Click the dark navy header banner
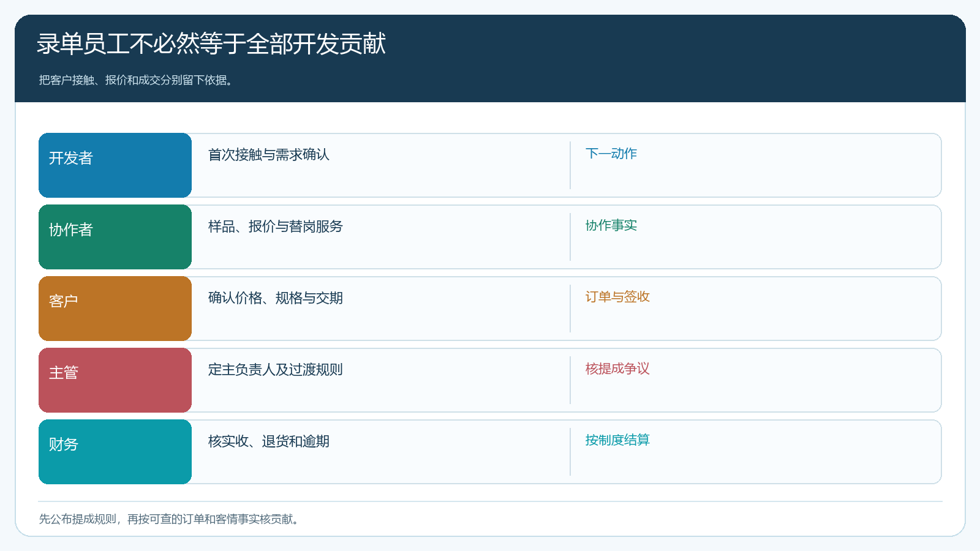This screenshot has width=980, height=551. [x=490, y=58]
